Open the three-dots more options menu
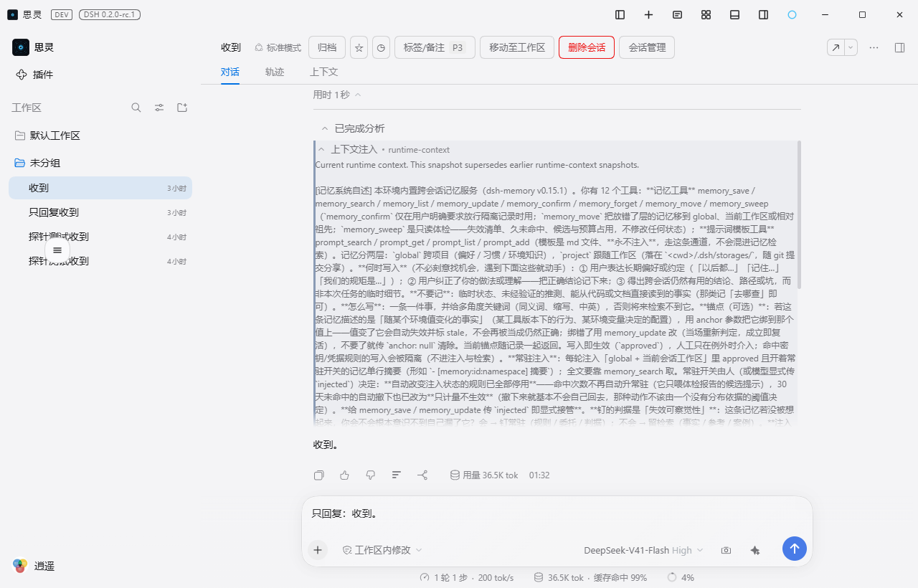 click(x=874, y=47)
